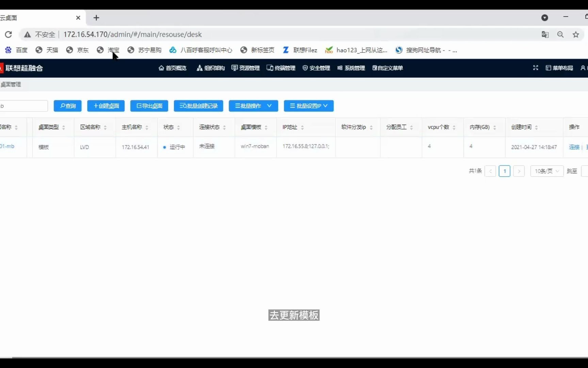Reload the page with the refresh icon
The width and height of the screenshot is (588, 368).
tap(9, 34)
